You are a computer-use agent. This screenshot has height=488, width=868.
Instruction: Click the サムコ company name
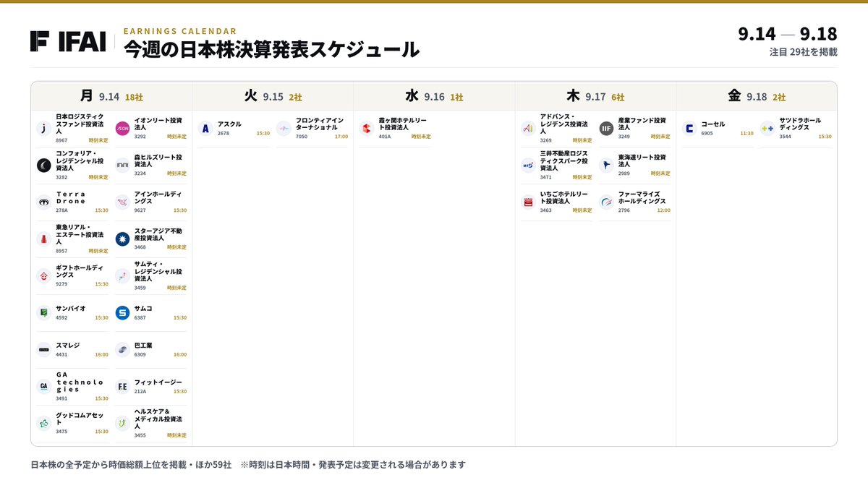143,309
